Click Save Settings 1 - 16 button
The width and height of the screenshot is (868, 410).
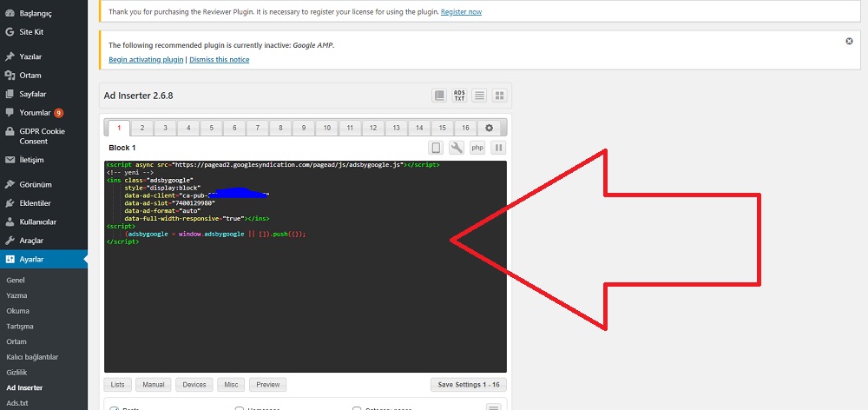point(469,385)
